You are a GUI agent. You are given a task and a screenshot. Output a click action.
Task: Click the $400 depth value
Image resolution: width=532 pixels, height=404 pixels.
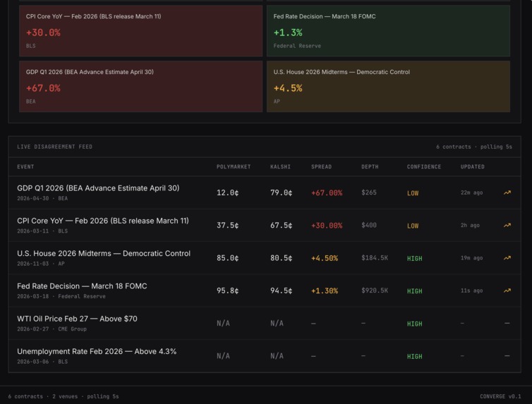coord(369,225)
